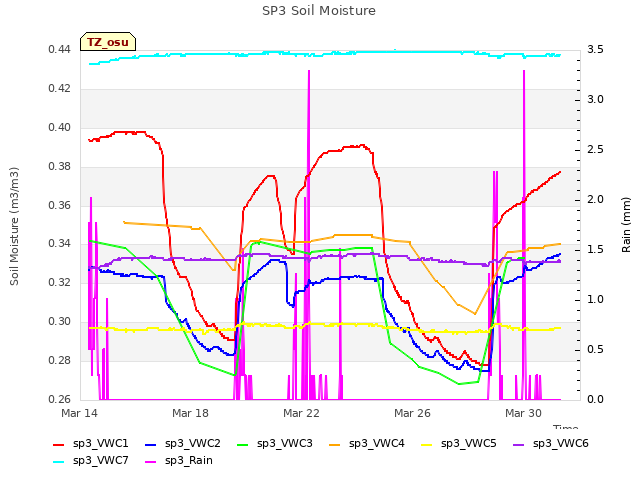
Task: Click the Soil Moisture (m3/m3) axis title
Action: (14, 226)
